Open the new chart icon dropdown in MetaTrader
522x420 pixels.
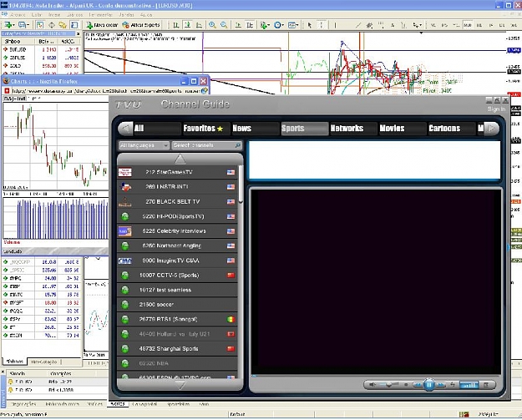[9, 25]
